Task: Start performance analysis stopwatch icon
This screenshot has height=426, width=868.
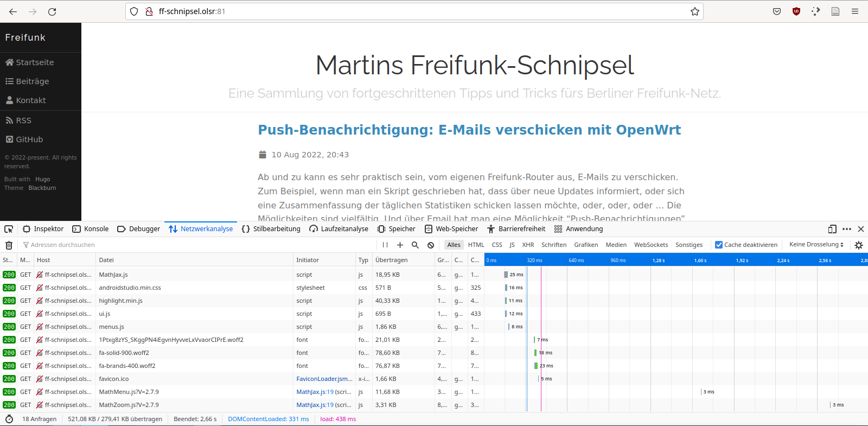Action: point(9,419)
